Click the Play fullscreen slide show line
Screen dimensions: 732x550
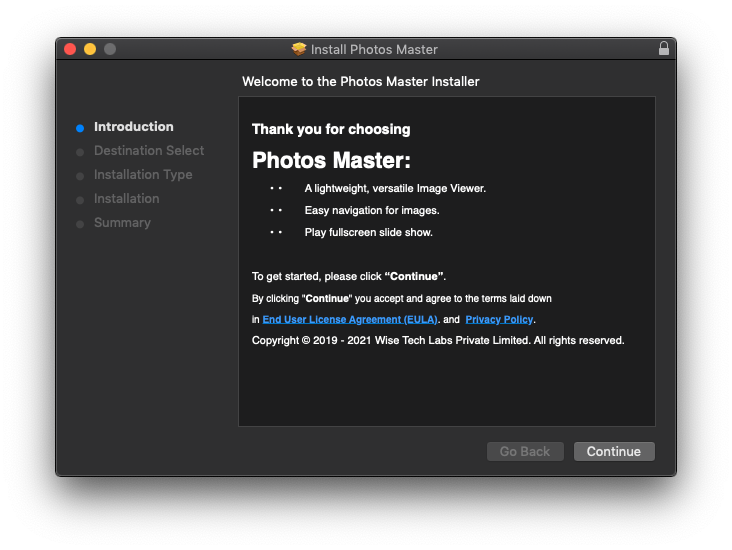click(x=368, y=233)
